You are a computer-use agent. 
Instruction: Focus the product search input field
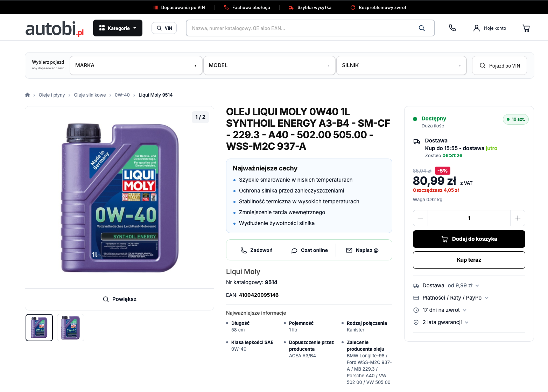click(x=303, y=28)
